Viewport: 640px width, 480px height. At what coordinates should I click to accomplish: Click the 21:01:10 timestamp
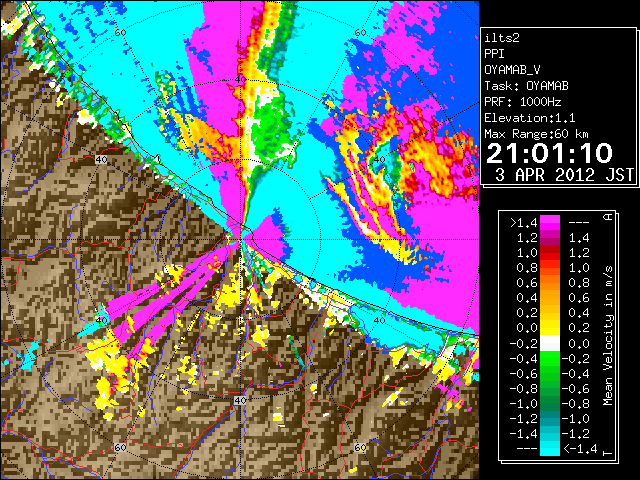pyautogui.click(x=549, y=153)
